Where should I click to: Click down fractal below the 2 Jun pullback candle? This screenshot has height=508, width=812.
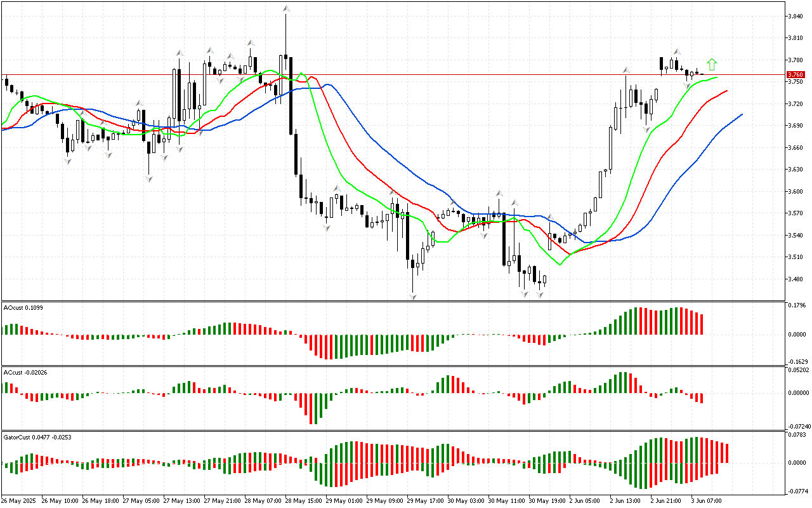(x=646, y=129)
